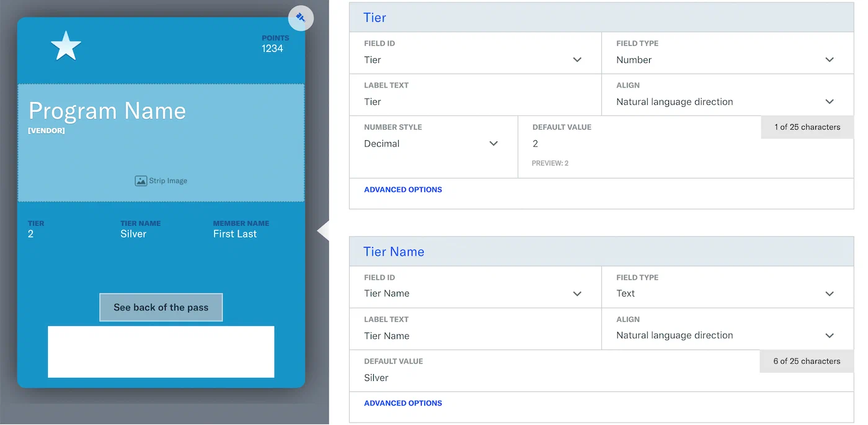Click the Strip Image placeholder icon
Screen dimensions: 868x425
(x=141, y=181)
